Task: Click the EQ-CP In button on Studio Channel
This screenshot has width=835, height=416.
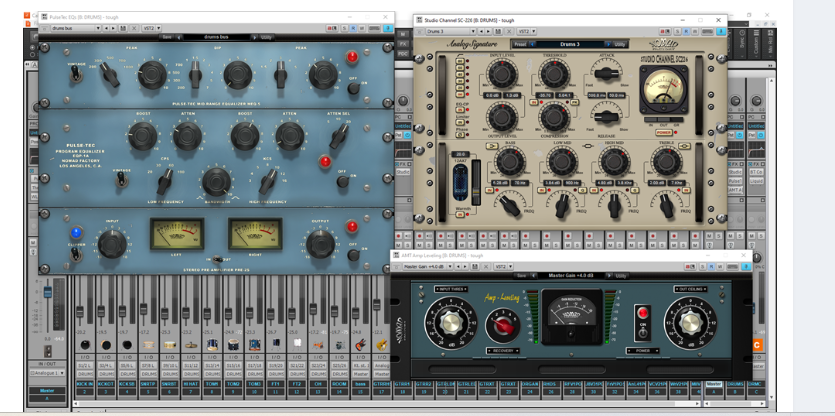Action: tap(460, 110)
